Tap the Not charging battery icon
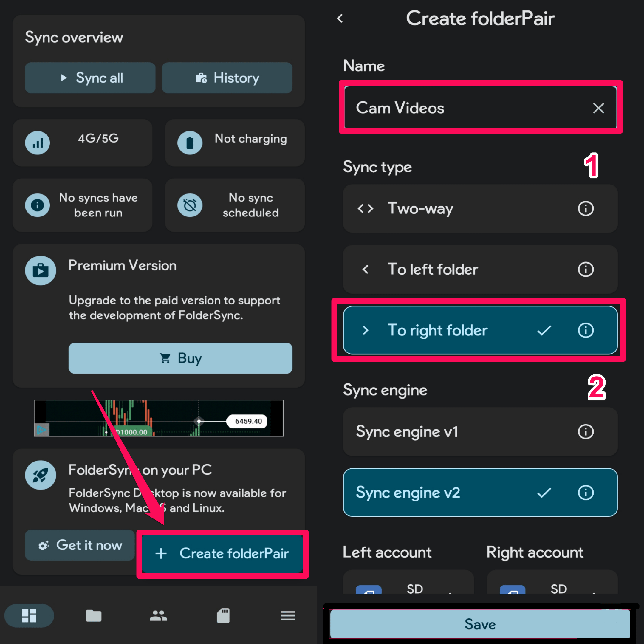The width and height of the screenshot is (644, 644). (190, 143)
